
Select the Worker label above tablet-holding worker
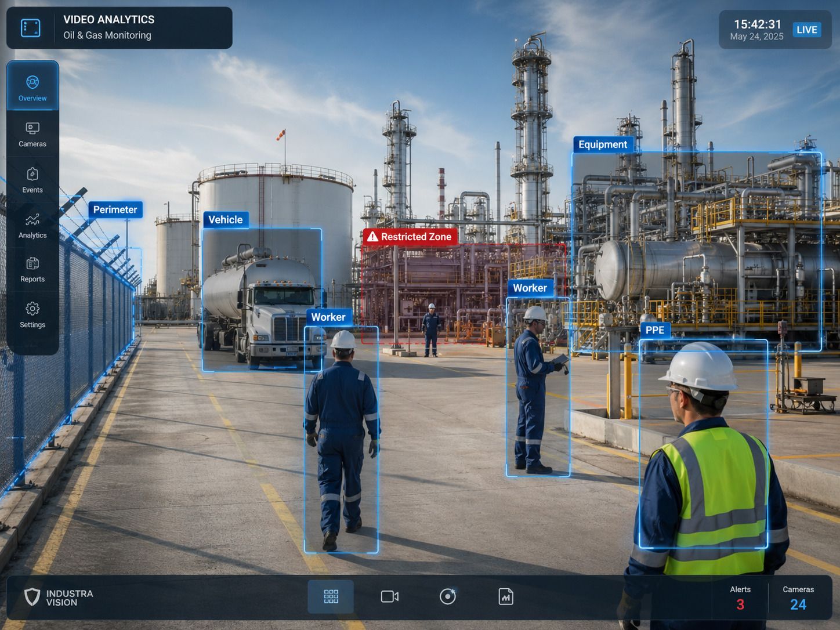click(530, 288)
